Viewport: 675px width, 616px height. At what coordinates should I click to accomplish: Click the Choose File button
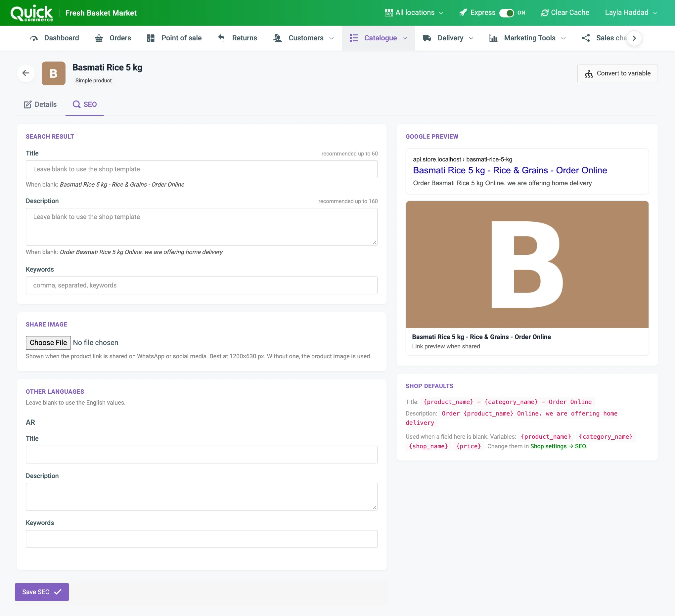(x=48, y=342)
